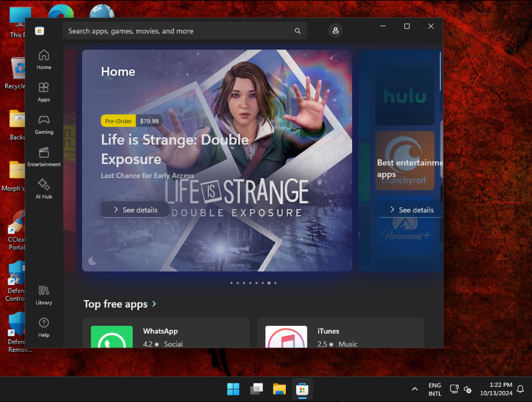
Task: Open File Explorer from taskbar
Action: (279, 389)
